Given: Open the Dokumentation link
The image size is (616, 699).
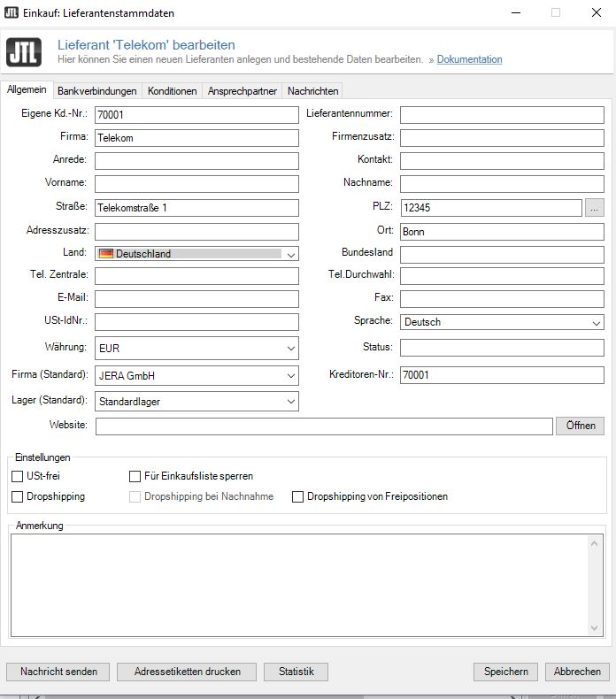Looking at the screenshot, I should [x=469, y=59].
